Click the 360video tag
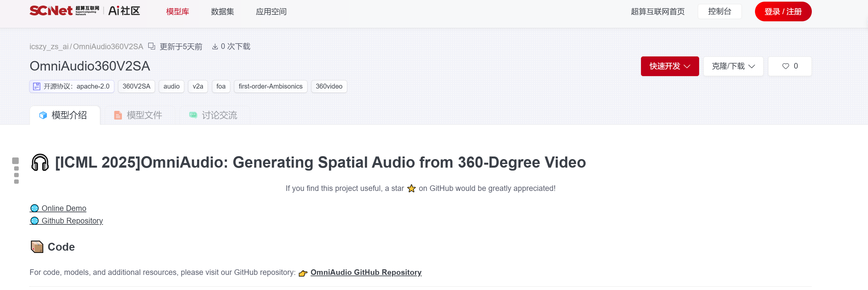 pyautogui.click(x=329, y=87)
